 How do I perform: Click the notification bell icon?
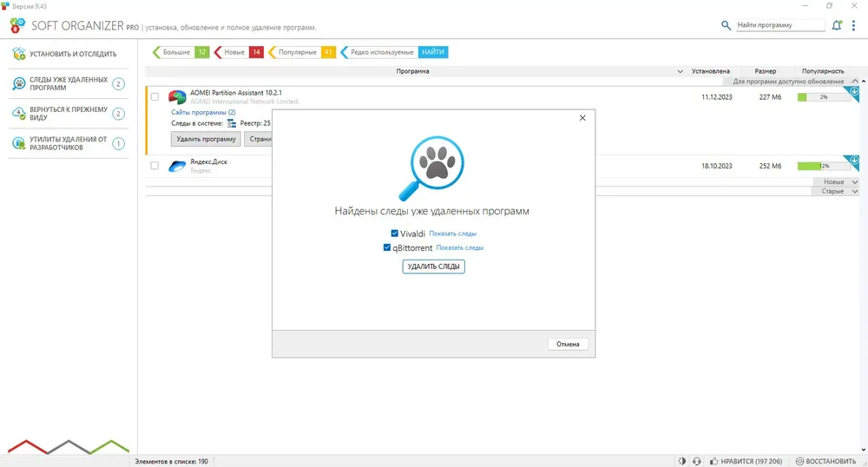tap(837, 25)
